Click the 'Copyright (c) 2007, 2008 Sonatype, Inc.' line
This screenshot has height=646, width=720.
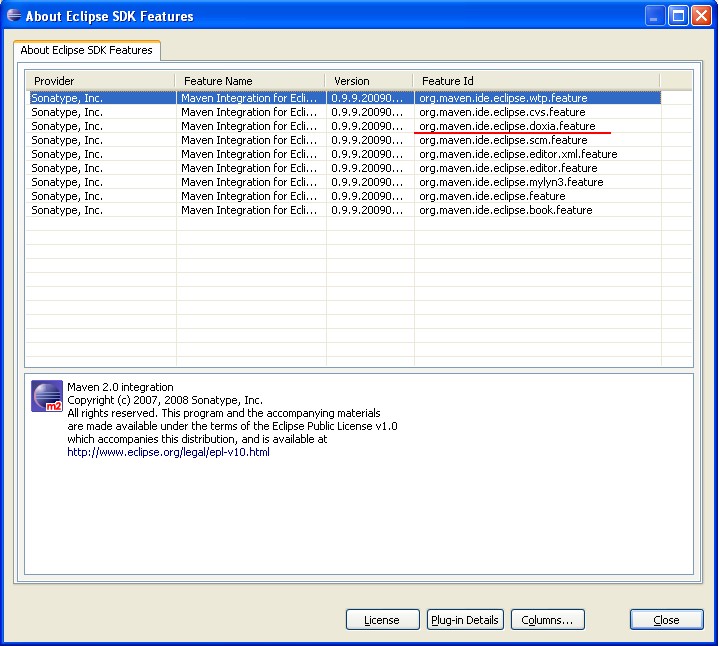coord(165,400)
